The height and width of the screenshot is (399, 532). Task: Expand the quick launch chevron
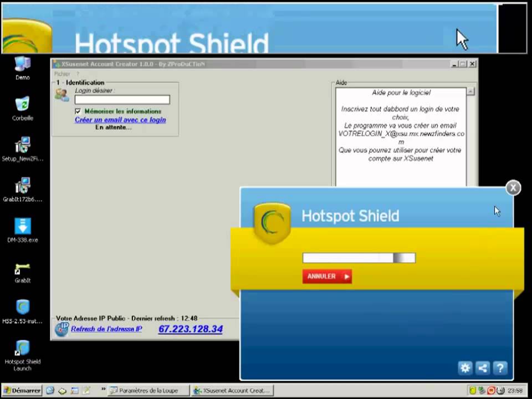coord(103,389)
